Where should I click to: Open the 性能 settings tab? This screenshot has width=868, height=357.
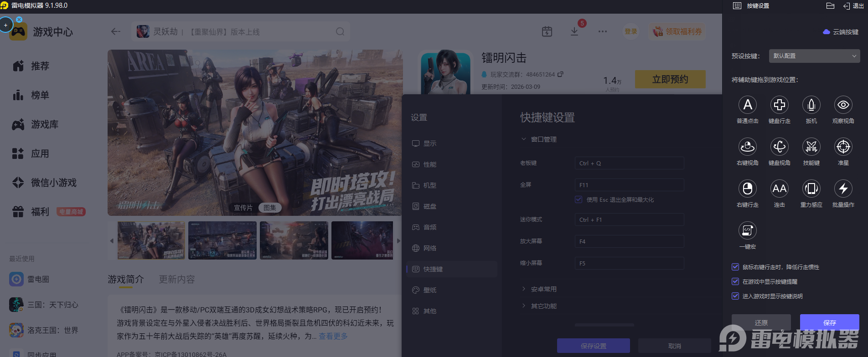point(429,164)
